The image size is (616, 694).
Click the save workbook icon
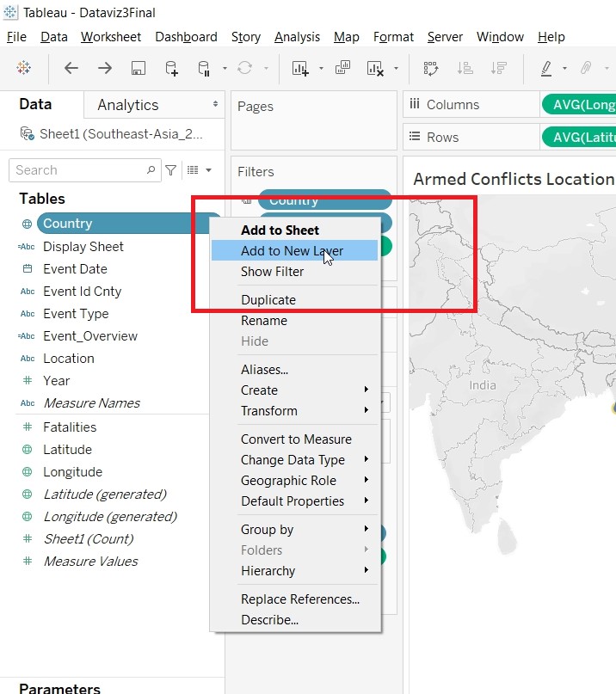pyautogui.click(x=138, y=68)
